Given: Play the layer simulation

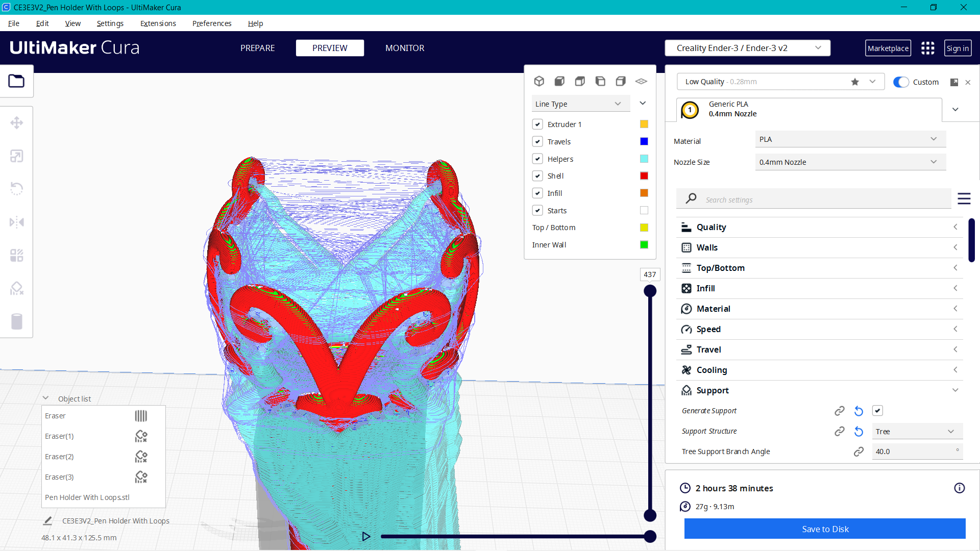Looking at the screenshot, I should [x=366, y=537].
